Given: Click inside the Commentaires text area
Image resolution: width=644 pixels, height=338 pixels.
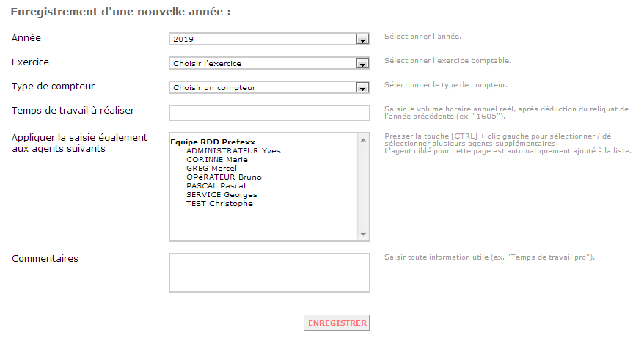Looking at the screenshot, I should [269, 273].
